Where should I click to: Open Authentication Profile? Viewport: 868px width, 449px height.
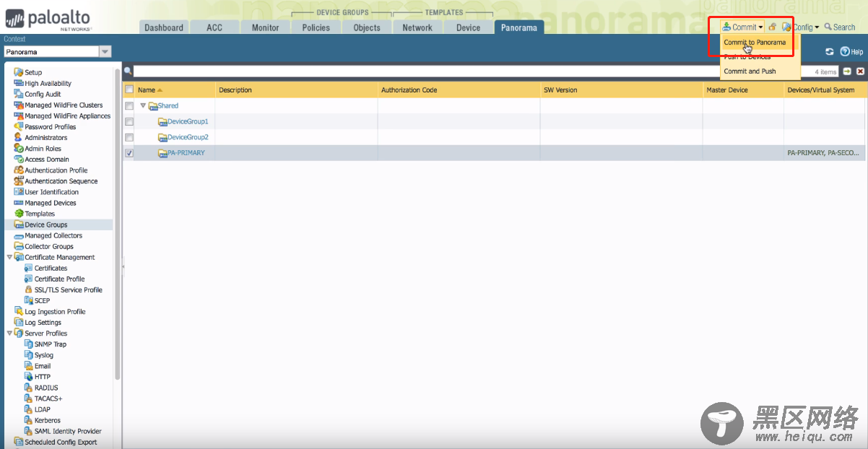point(51,170)
